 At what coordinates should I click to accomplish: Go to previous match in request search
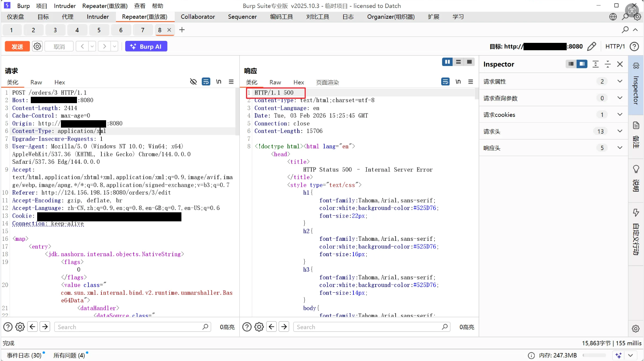coord(32,327)
